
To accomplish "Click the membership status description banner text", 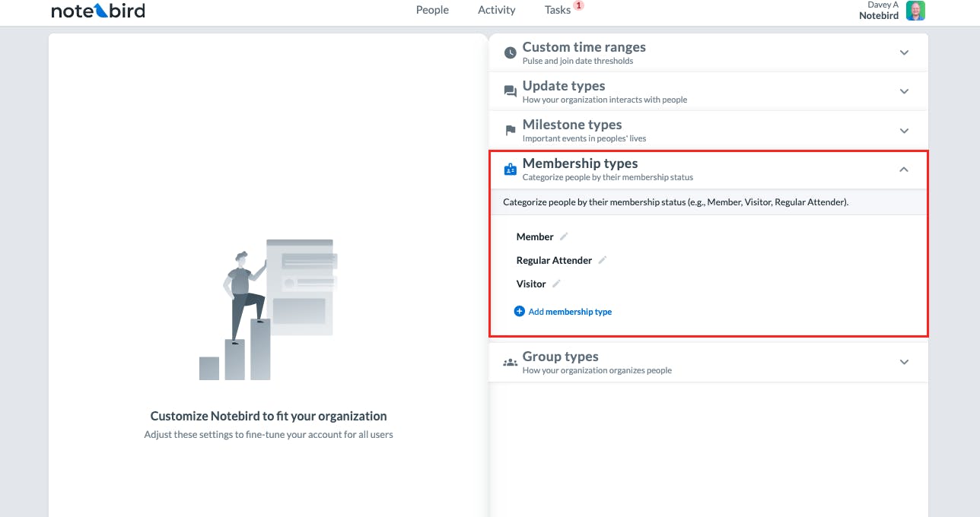I will click(x=676, y=202).
